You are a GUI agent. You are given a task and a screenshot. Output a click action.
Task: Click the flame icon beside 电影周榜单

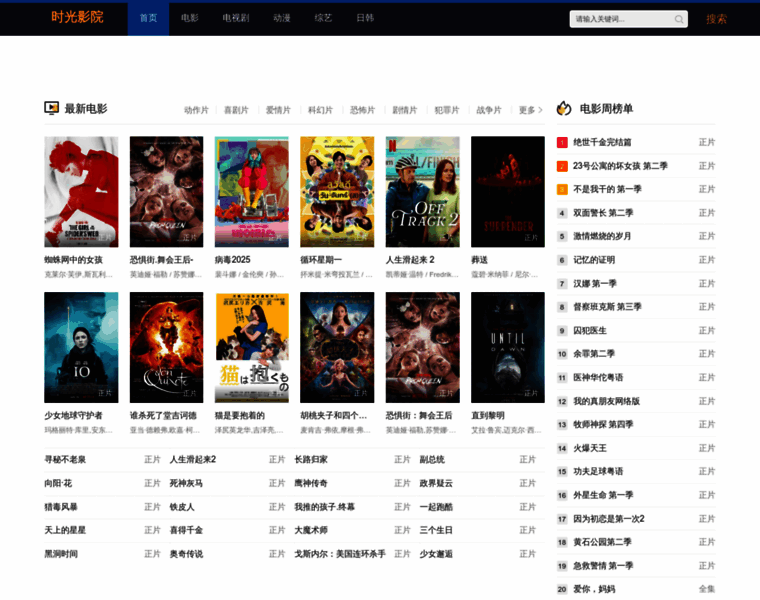coord(564,108)
